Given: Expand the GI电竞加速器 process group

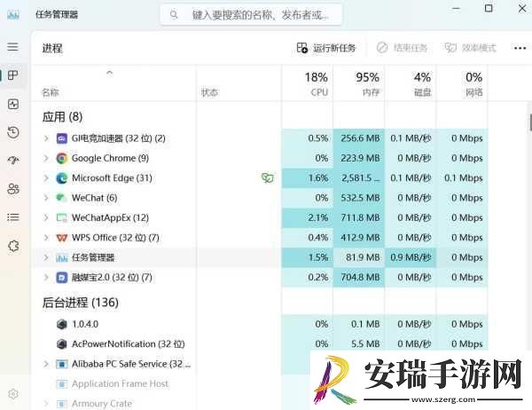Looking at the screenshot, I should (46, 138).
